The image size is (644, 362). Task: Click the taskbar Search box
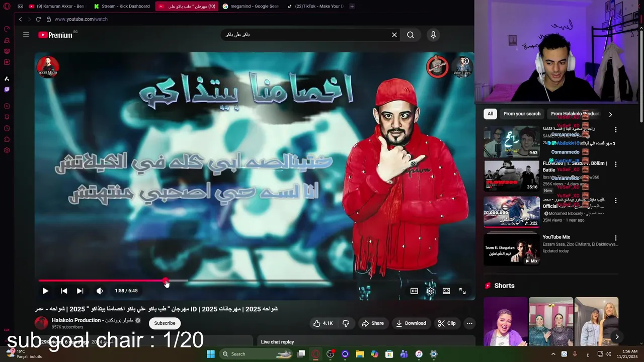tap(257, 354)
